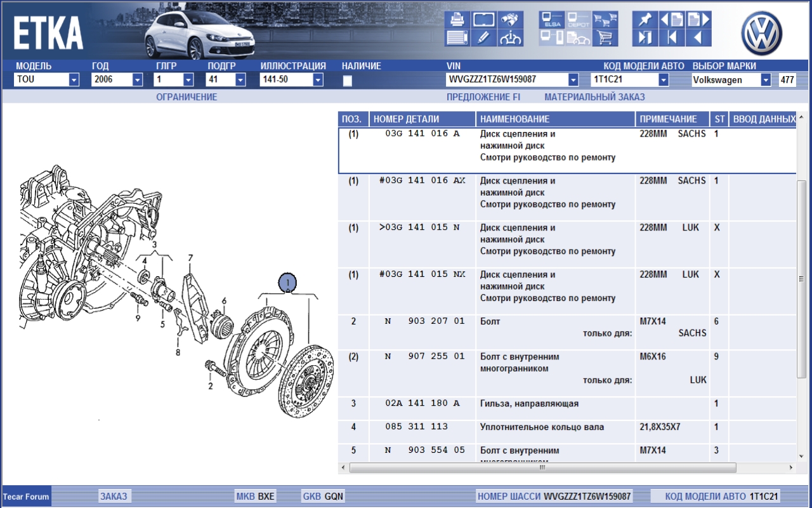Go to the next page icon
This screenshot has height=508, width=812.
coord(698,19)
